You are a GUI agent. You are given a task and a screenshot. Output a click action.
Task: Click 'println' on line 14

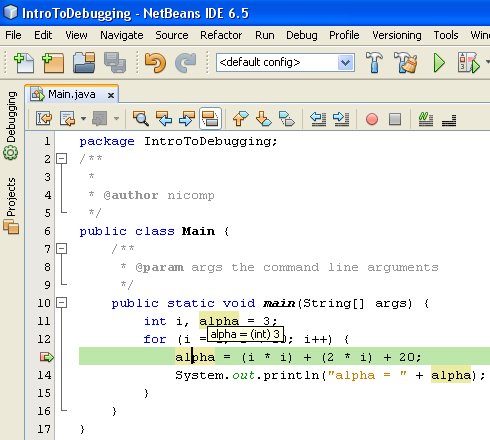[x=291, y=375]
